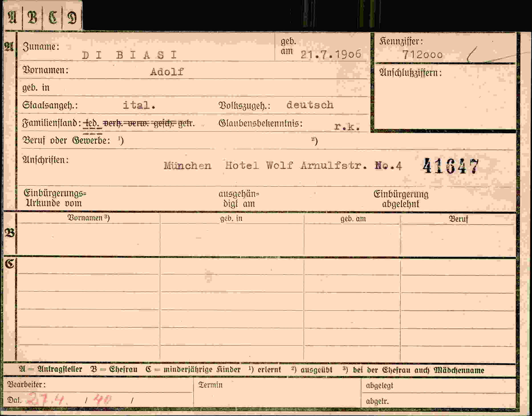532x416 pixels.
Task: Click 'Einbürgerungs-Urkunde vom' label
Action: (x=55, y=198)
